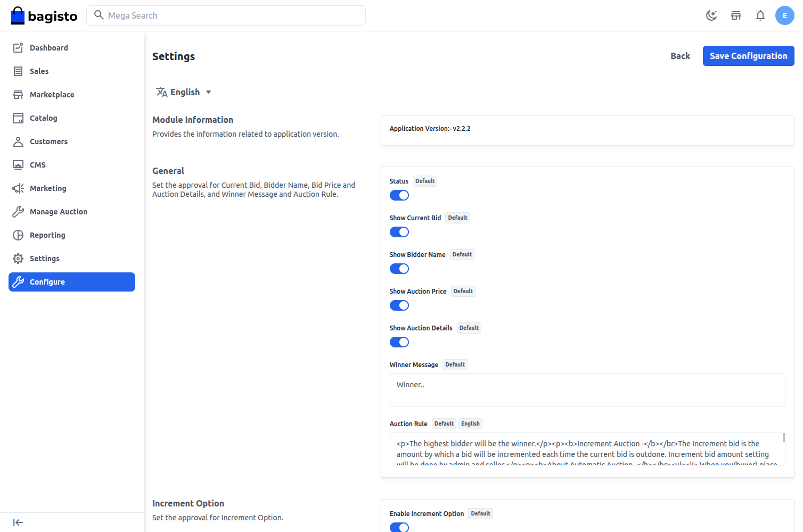Click the Back link
This screenshot has height=532, width=803.
tap(680, 56)
